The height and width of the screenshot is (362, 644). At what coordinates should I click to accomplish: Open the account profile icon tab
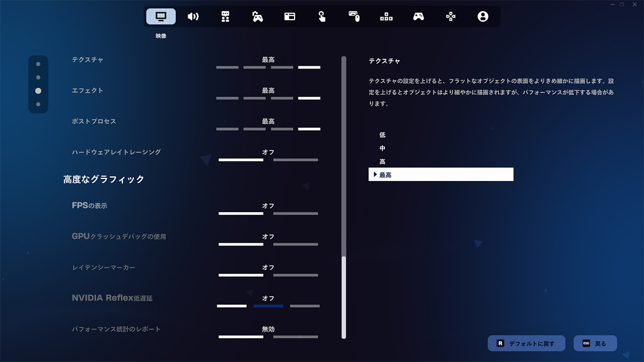coord(482,17)
